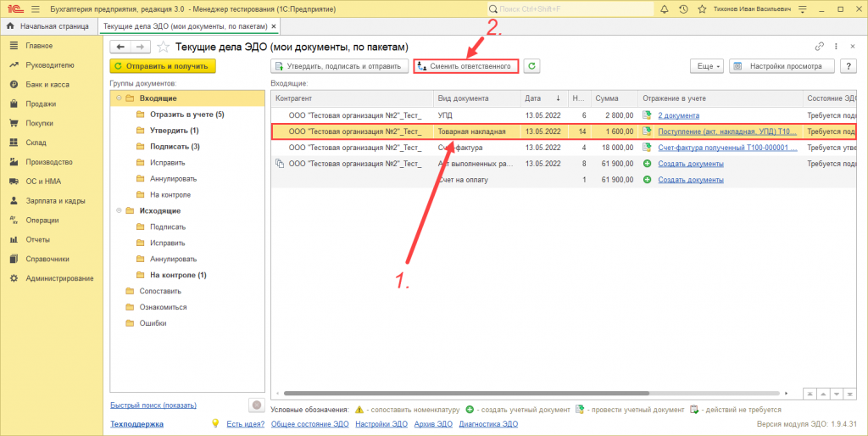Sort by the Контрагент column header

click(x=352, y=98)
